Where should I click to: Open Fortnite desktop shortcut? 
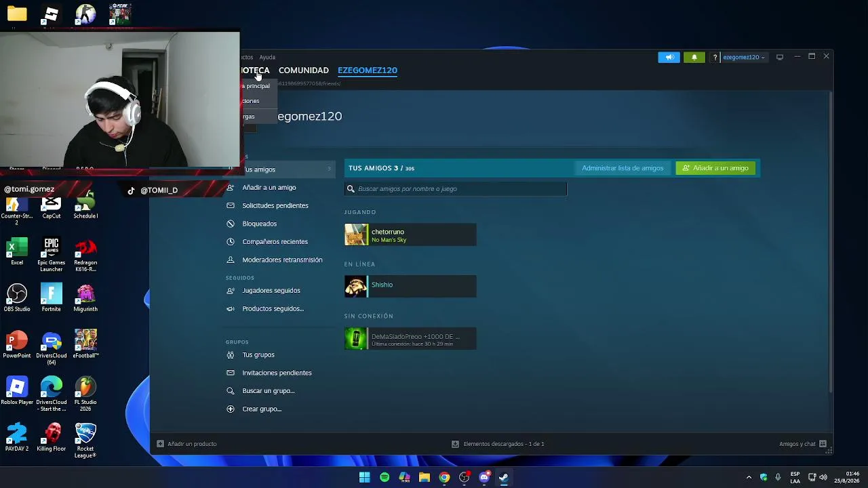click(52, 298)
